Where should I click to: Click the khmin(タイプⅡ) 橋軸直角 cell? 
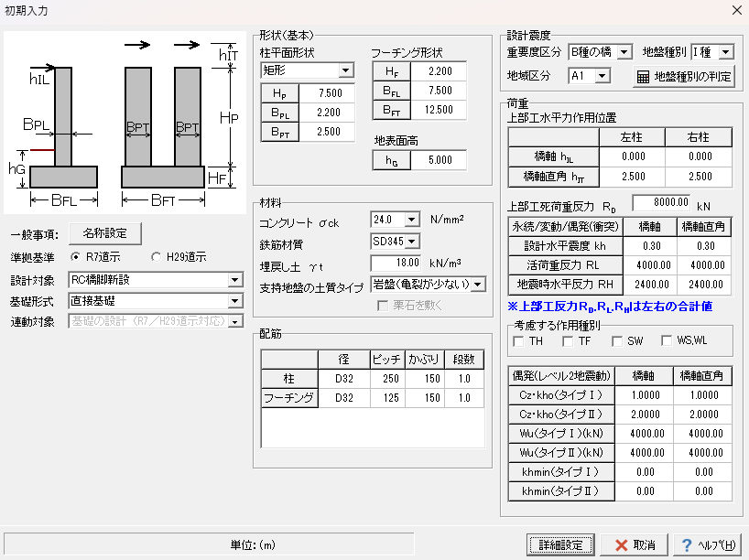[x=702, y=491]
